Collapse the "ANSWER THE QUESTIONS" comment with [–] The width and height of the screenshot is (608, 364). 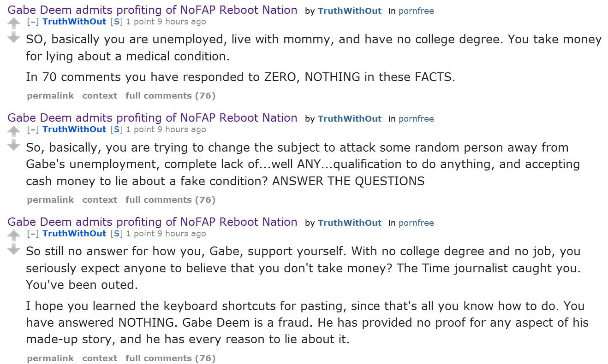coord(33,129)
